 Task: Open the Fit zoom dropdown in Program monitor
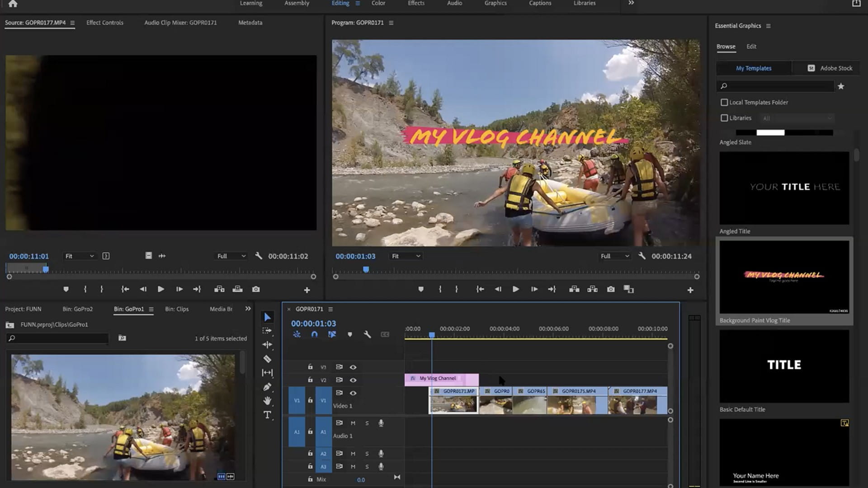coord(405,256)
